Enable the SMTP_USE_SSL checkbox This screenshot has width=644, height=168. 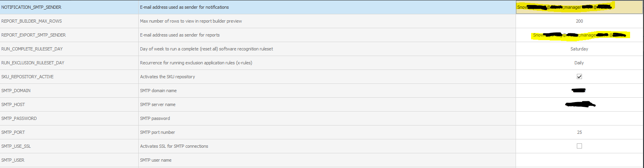[x=579, y=146]
